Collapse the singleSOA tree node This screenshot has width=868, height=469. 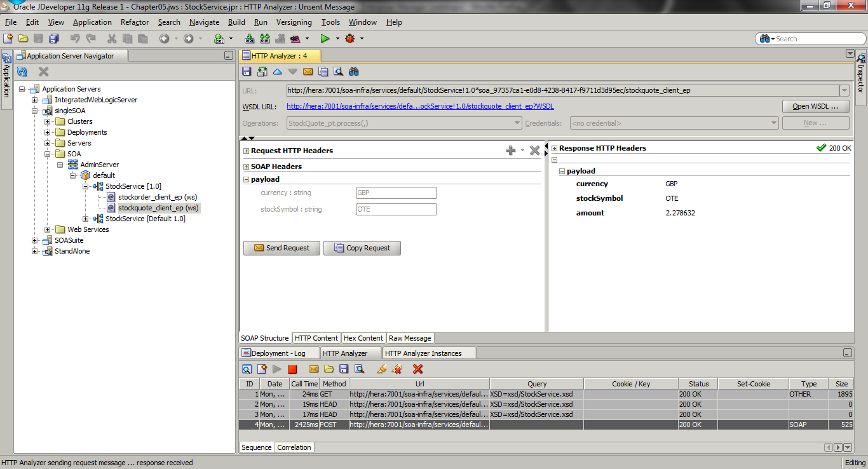35,111
